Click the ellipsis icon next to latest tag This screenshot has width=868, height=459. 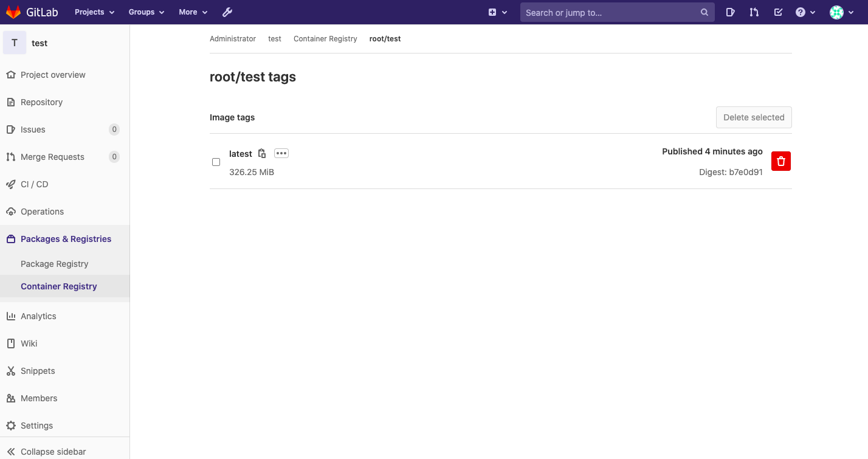point(281,153)
